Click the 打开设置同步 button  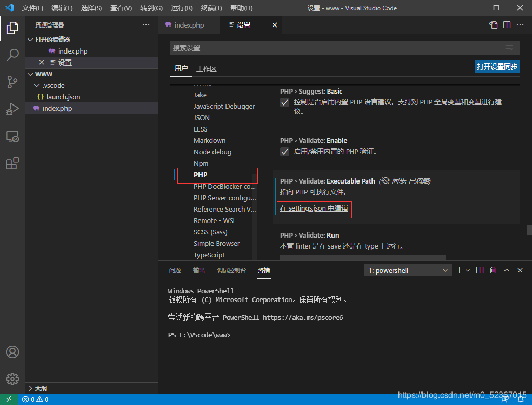coord(497,67)
